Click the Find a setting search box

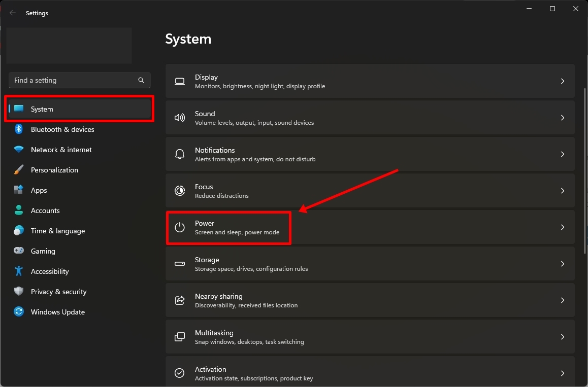[x=80, y=80]
